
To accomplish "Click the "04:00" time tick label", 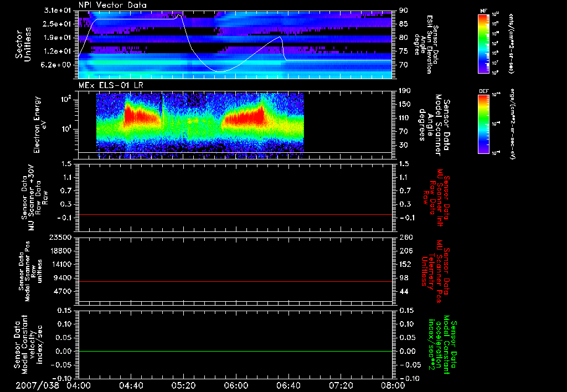I will click(79, 385).
